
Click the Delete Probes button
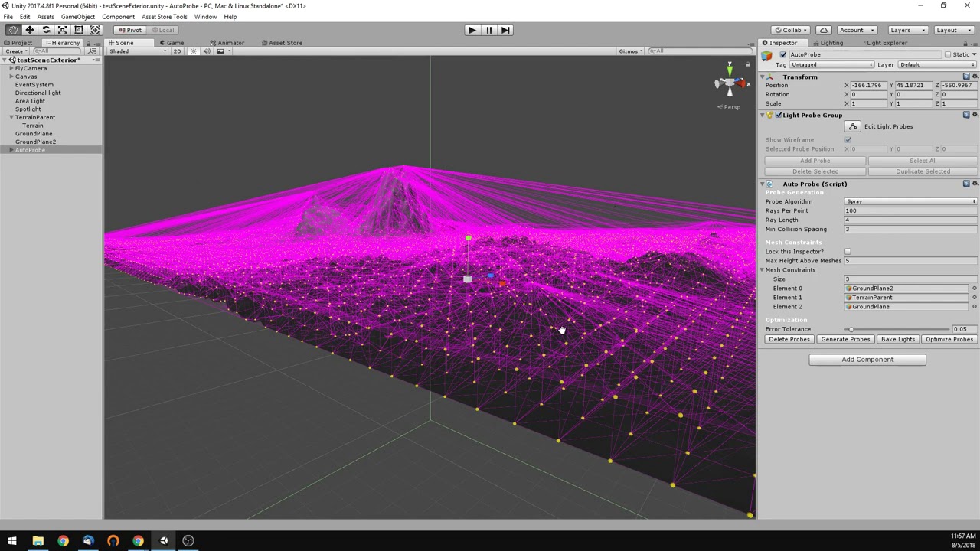(789, 340)
